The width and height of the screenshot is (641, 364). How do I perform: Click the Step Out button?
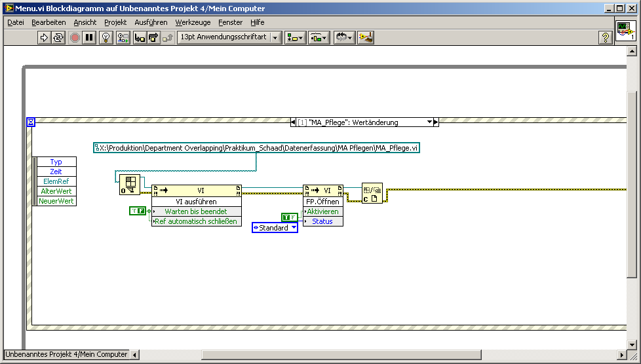[168, 37]
